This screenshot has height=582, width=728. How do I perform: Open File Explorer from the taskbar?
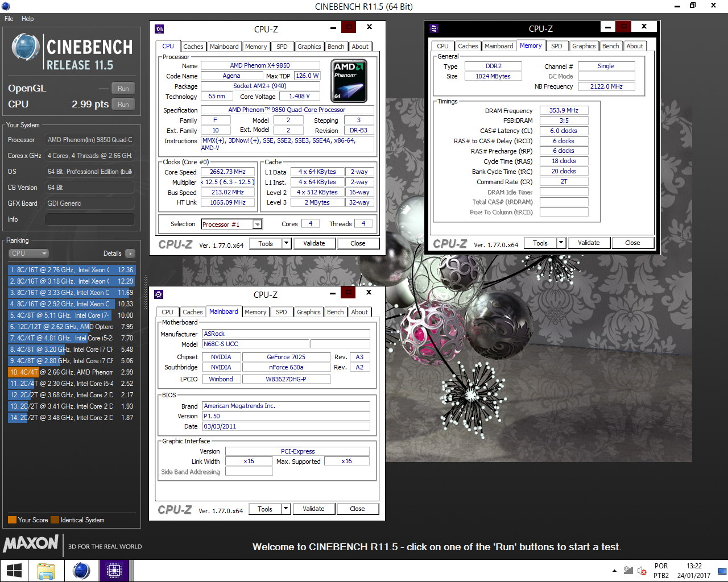[46, 571]
